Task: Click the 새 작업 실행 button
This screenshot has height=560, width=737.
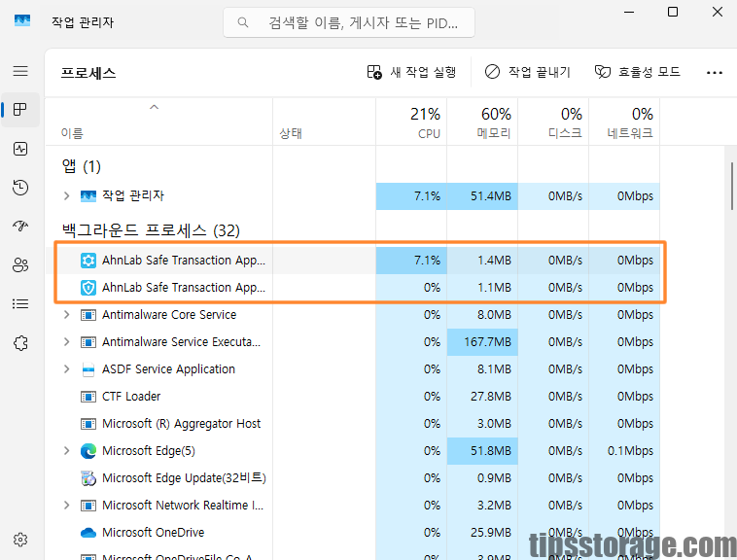Action: coord(411,72)
